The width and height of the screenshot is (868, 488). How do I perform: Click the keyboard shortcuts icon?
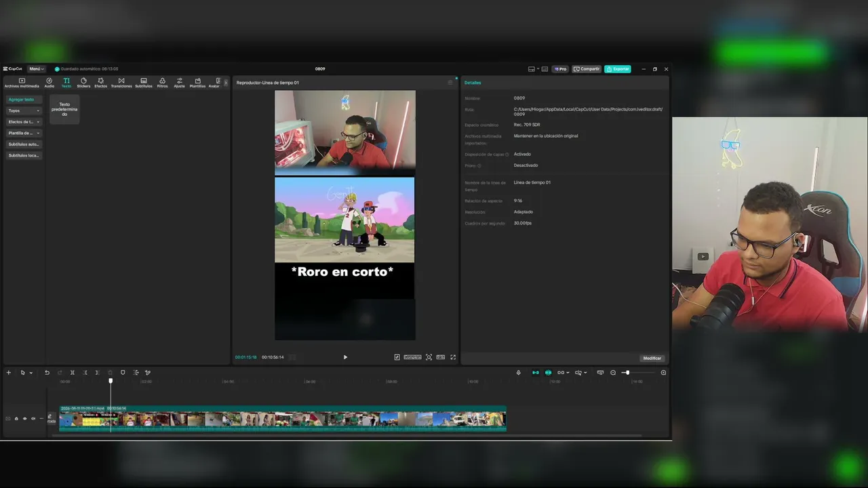click(545, 69)
